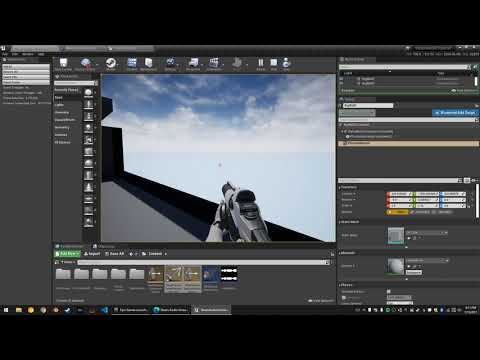The width and height of the screenshot is (480, 360).
Task: Toggle Details panel eye visibility options
Action: click(475, 180)
